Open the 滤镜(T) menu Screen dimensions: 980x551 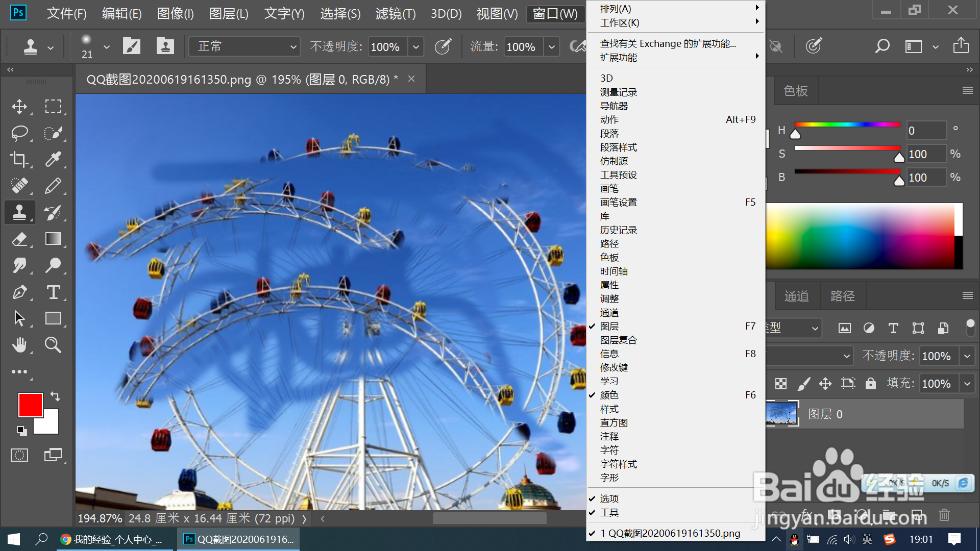click(x=396, y=13)
